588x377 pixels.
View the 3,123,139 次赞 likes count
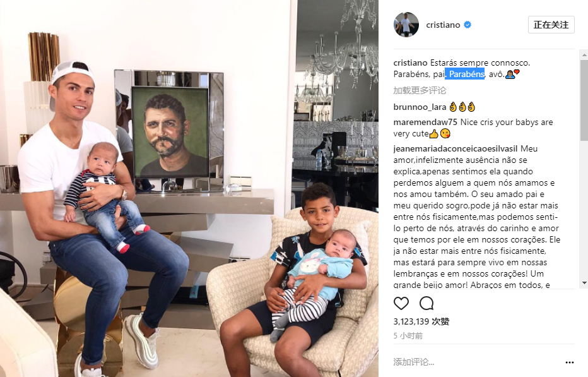[x=421, y=321]
